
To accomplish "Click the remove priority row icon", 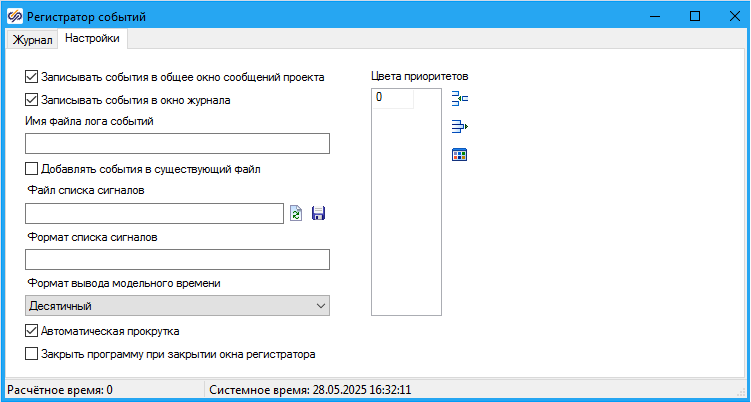I will pos(460,127).
